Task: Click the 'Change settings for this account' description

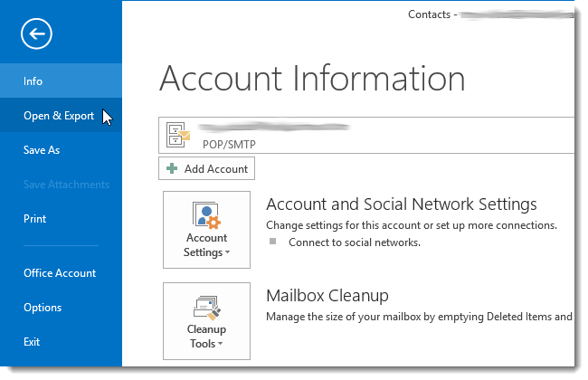Action: [412, 225]
